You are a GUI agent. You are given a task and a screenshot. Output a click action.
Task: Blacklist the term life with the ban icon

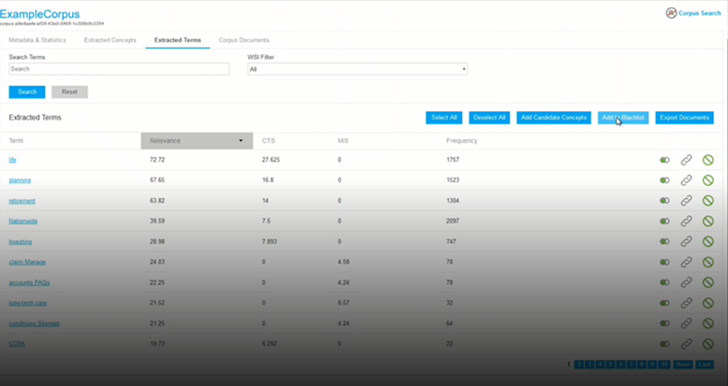coord(708,160)
